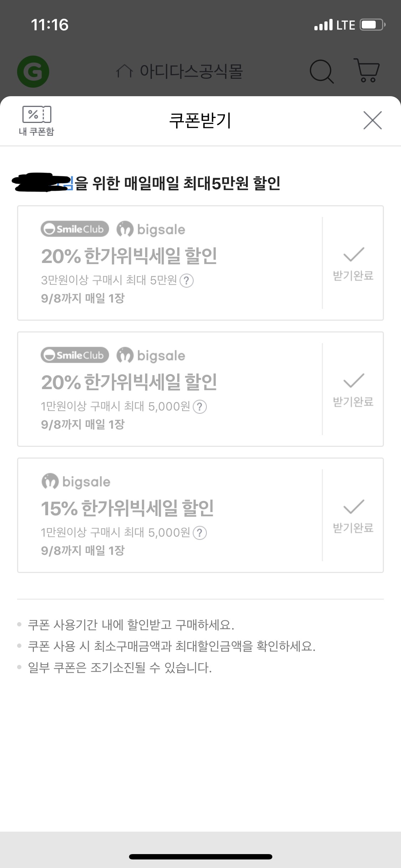This screenshot has height=868, width=401.
Task: Open the search magnifier icon
Action: (322, 71)
